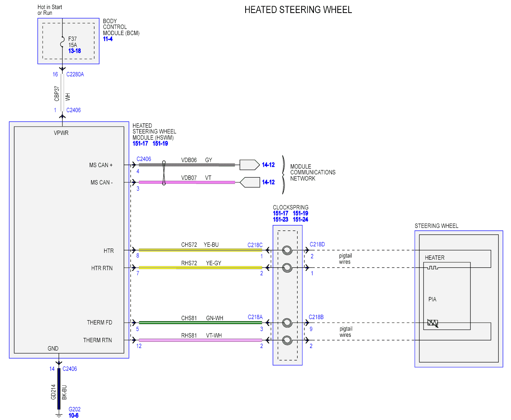Click the MODULE COMMUNICATIONS NETWORK label
This screenshot has width=511, height=420.
(313, 173)
